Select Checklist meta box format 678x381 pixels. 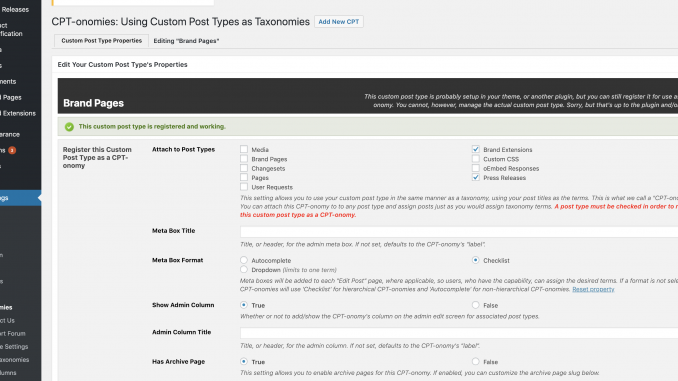coord(476,260)
